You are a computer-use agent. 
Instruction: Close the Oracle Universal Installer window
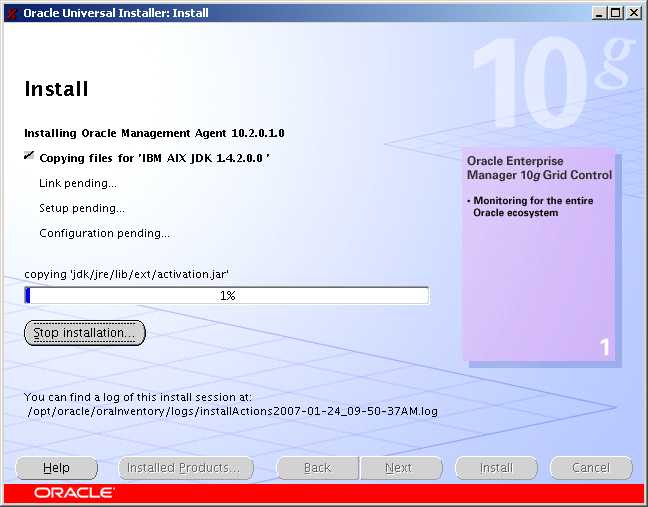(634, 12)
